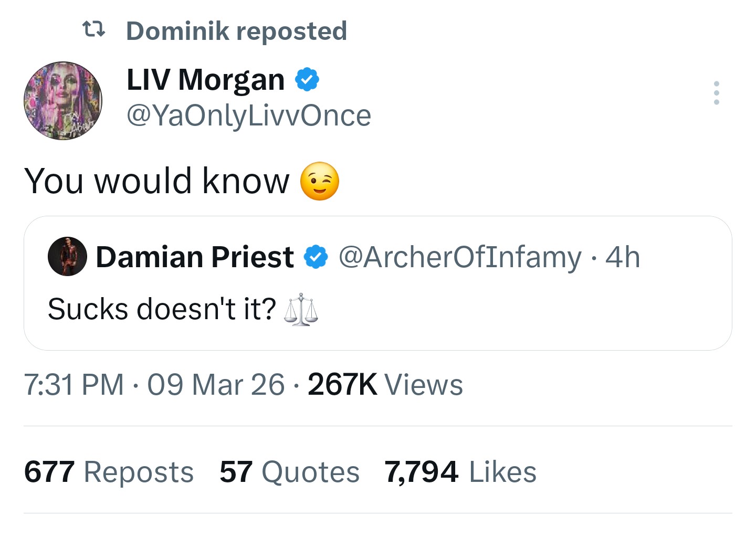Viewport: 756px width, 537px height.
Task: Click the winking face emoji
Action: click(x=320, y=181)
